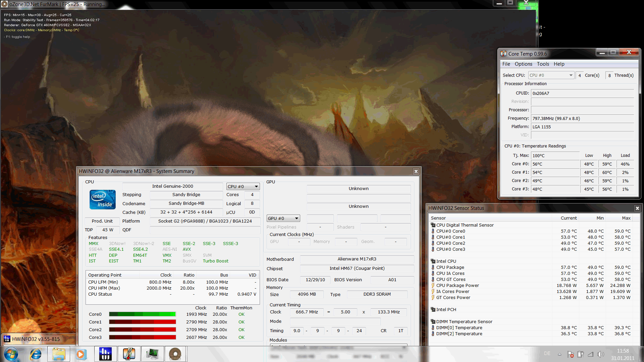Launch Internet Explorer from the taskbar

pos(36,354)
